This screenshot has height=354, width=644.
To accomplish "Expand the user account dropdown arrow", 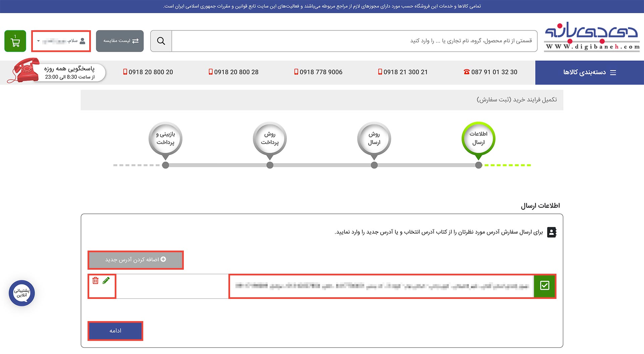I will point(38,41).
